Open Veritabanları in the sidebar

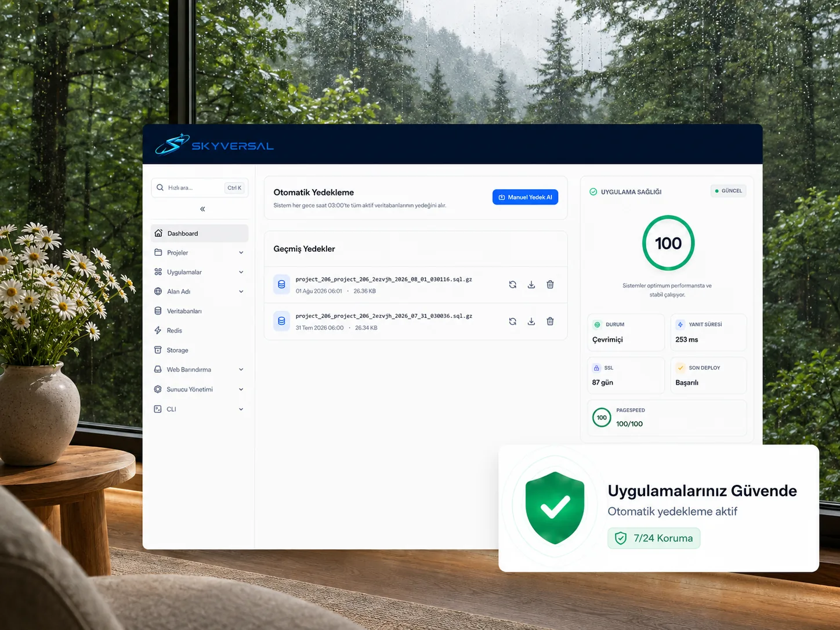point(200,311)
